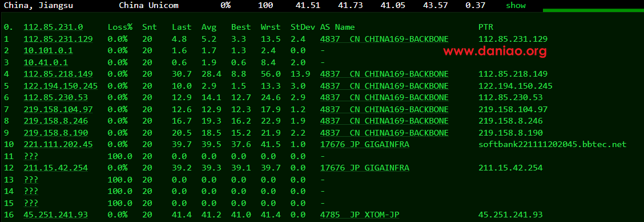The height and width of the screenshot is (222, 644).
Task: Open hop 1 IP 112.85.231.129
Action: [58, 39]
